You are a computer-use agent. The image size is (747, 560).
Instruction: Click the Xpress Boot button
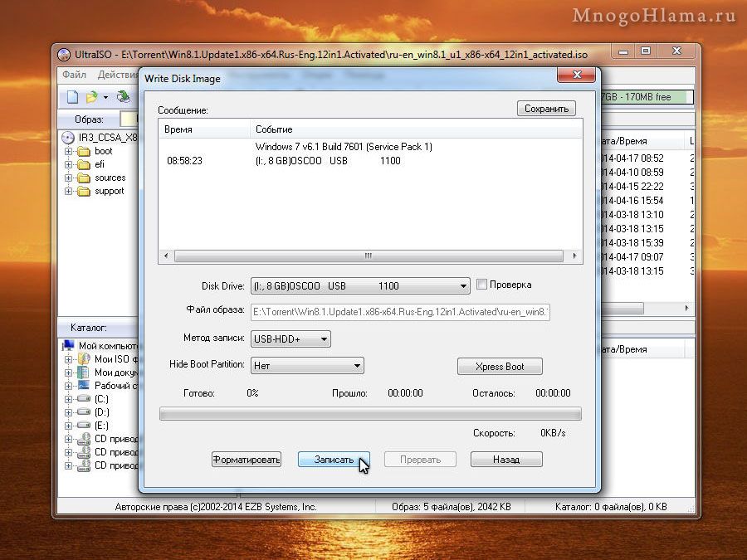tap(500, 366)
